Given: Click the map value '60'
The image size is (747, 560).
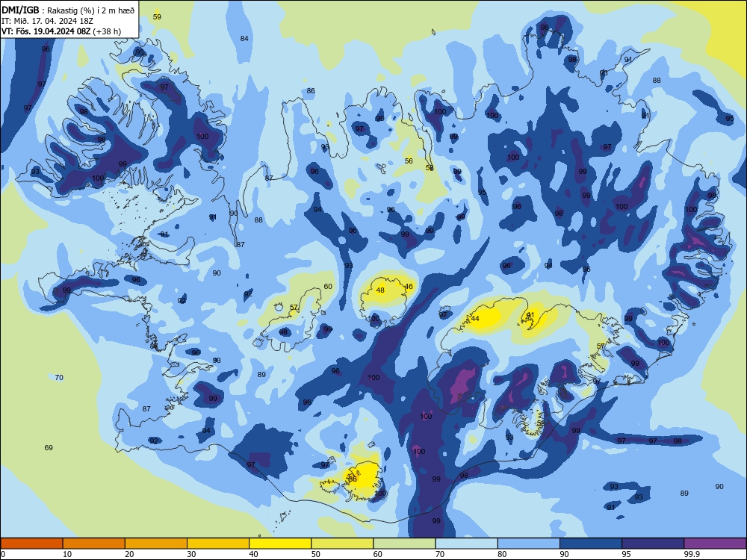Looking at the screenshot, I should [x=328, y=286].
